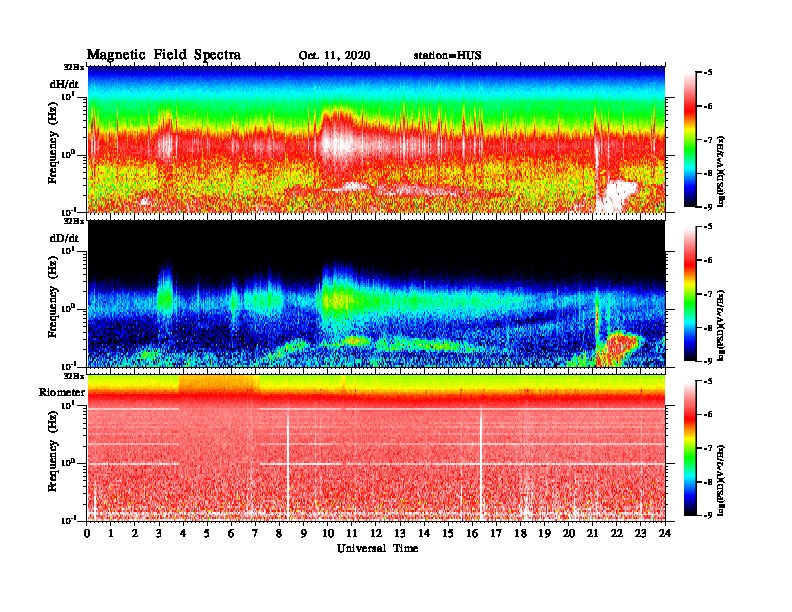The width and height of the screenshot is (792, 612).
Task: Click hour '21' on the Universal Time axis
Action: point(592,534)
